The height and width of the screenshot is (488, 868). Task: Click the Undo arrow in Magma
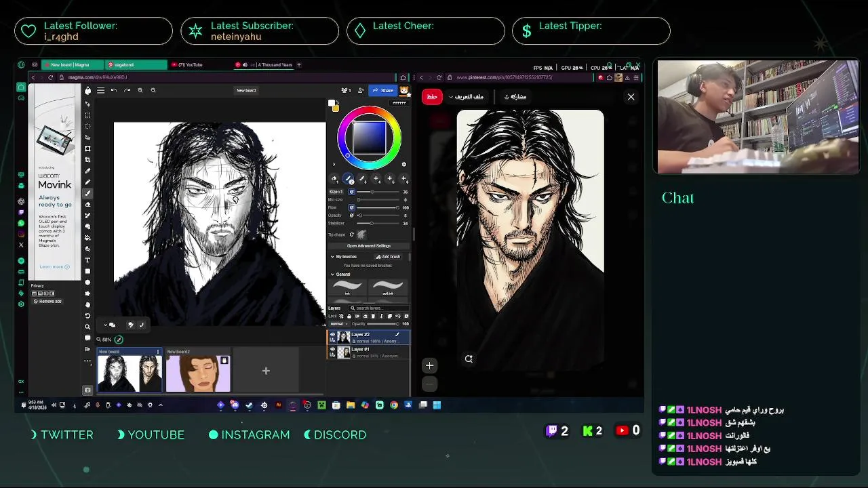(x=114, y=90)
